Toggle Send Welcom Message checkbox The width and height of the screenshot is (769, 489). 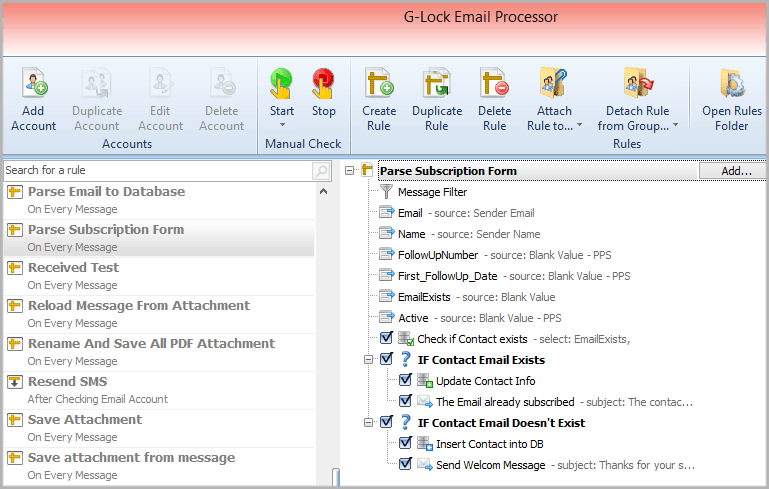click(405, 464)
